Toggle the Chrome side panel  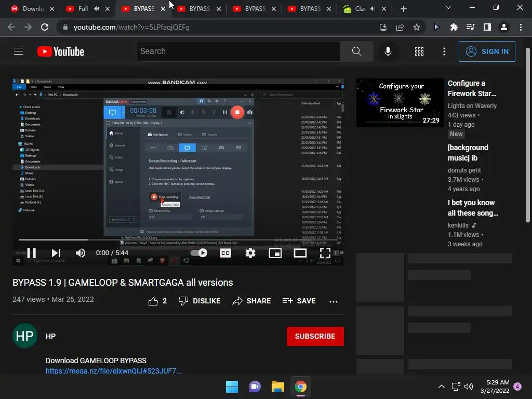[487, 27]
